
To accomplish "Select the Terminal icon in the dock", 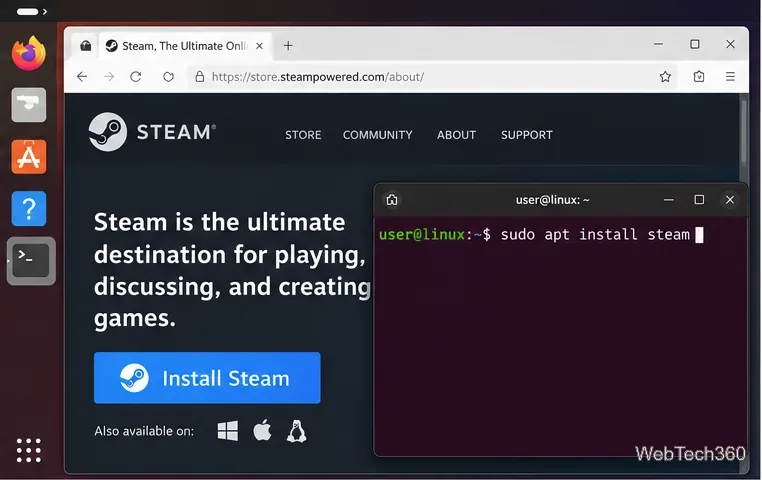I will point(31,261).
